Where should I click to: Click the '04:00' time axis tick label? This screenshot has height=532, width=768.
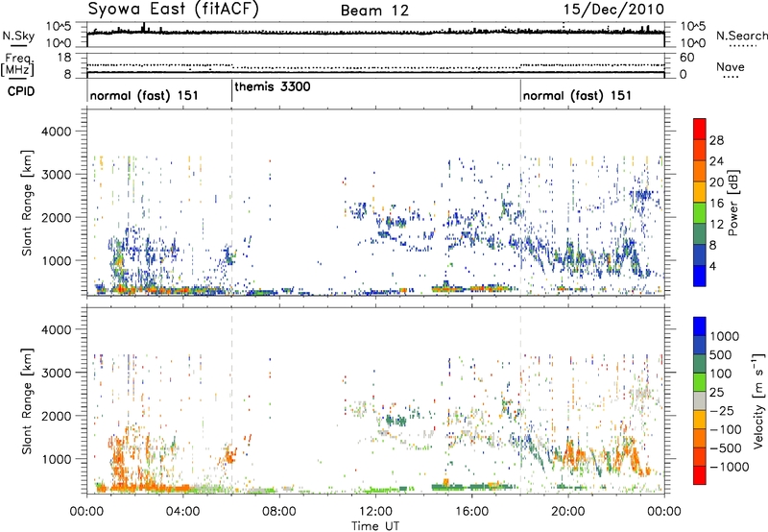[x=182, y=512]
